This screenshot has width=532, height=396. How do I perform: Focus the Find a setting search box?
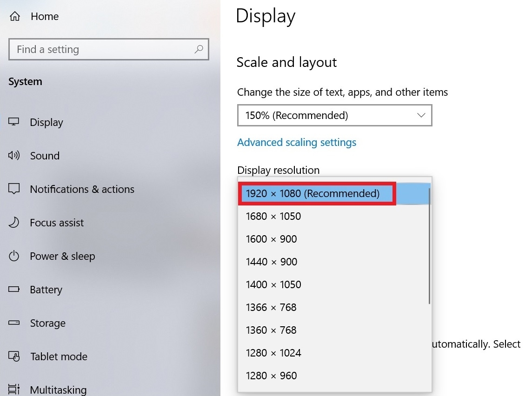(x=108, y=49)
